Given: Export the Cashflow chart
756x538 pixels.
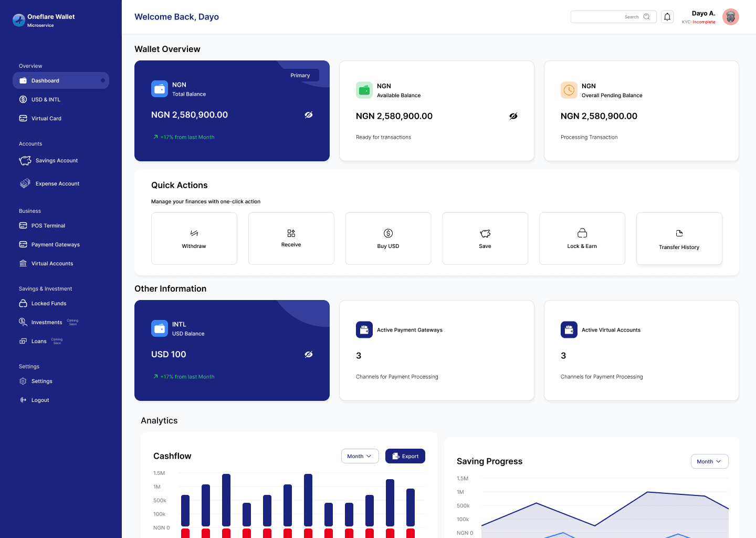Looking at the screenshot, I should pos(405,456).
